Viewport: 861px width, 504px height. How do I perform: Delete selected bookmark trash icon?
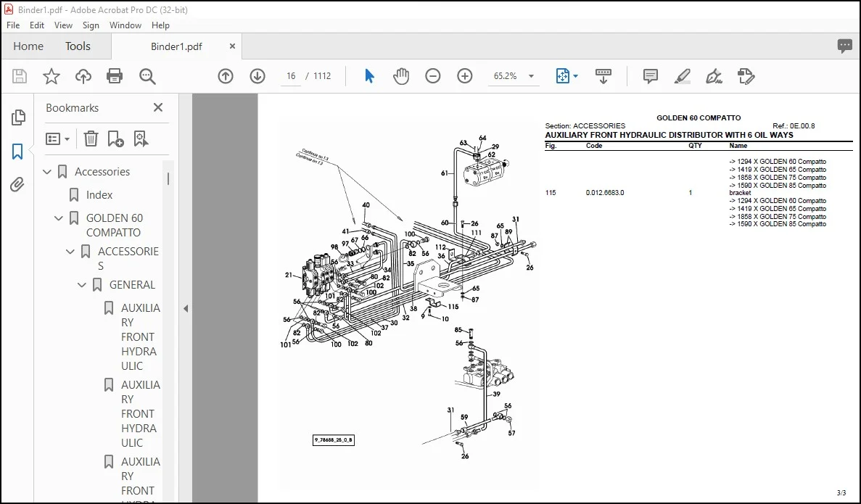coord(91,139)
